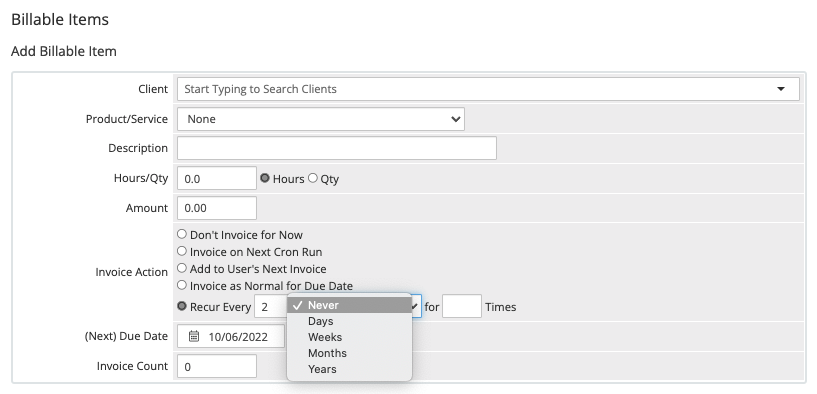Click the Billable Items heading

point(60,19)
